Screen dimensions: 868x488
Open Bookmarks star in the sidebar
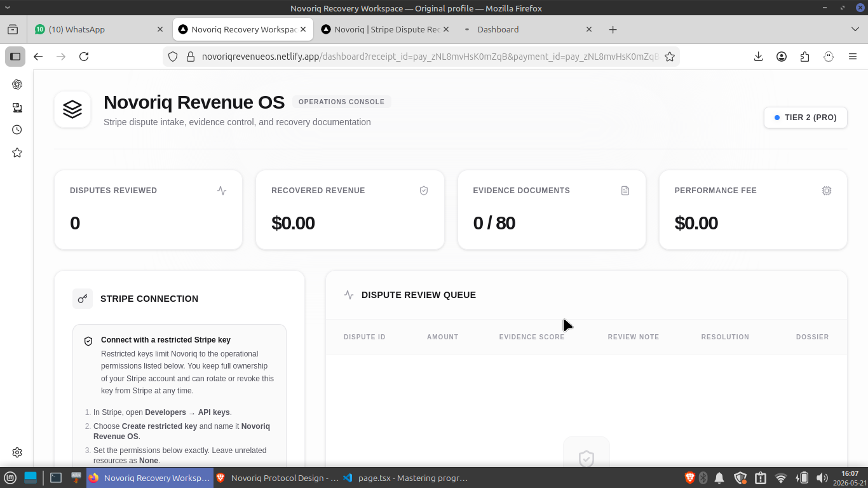[17, 152]
